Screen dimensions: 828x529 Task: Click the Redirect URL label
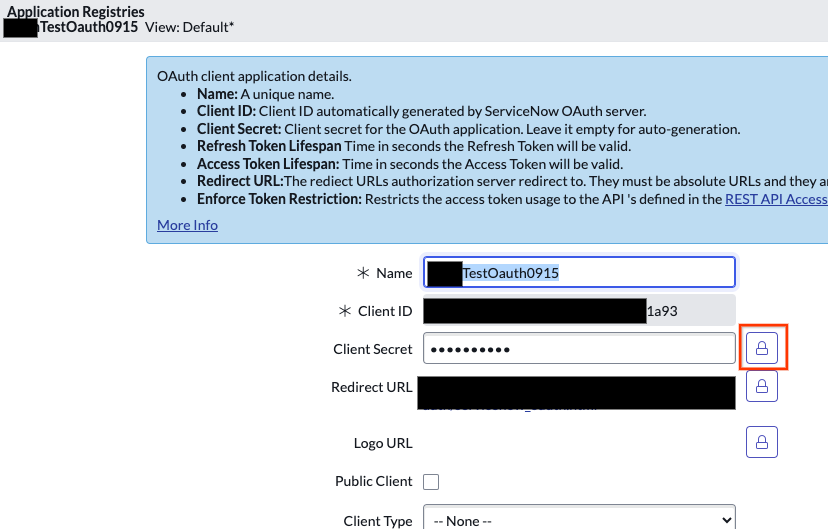[371, 387]
